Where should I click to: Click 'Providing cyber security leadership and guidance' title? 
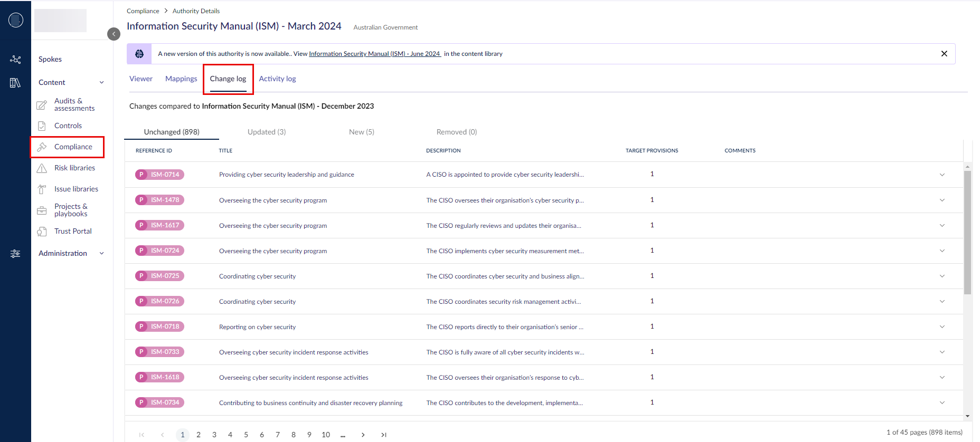[x=287, y=175]
